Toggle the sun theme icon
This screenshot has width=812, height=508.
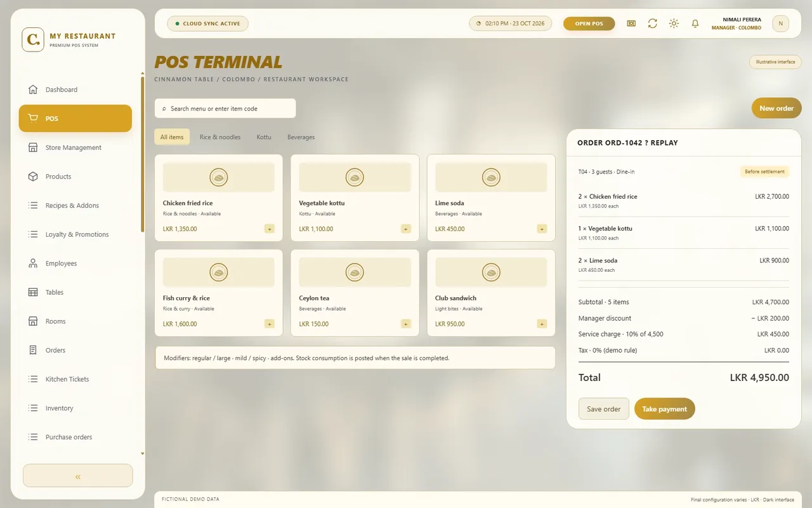point(674,23)
